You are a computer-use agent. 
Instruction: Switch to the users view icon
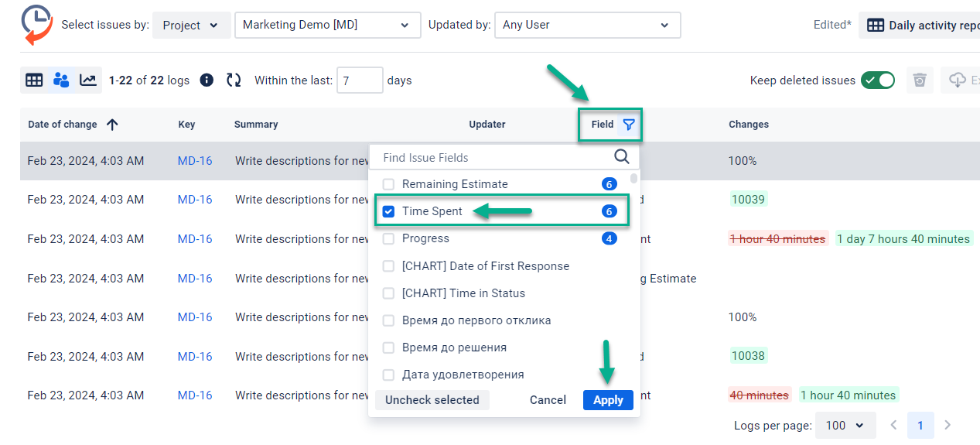[x=61, y=80]
